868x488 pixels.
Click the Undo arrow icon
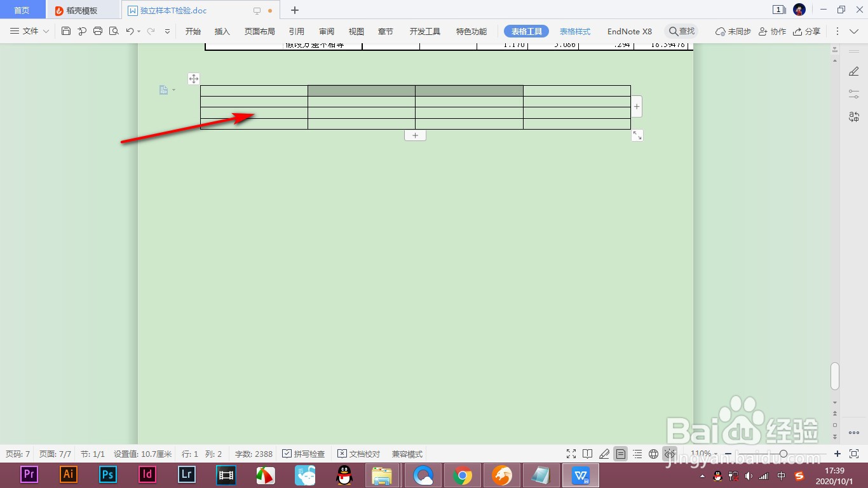[130, 31]
